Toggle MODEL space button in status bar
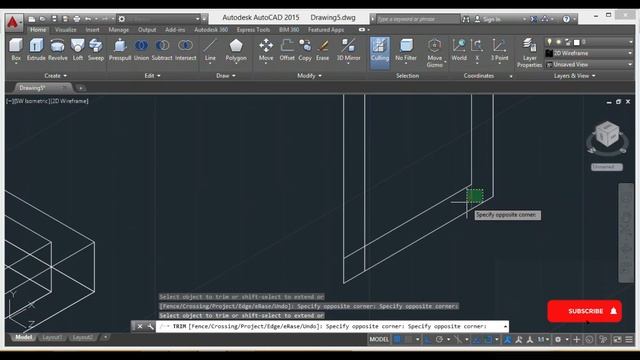Screen dimensions: 640x360 click(379, 340)
